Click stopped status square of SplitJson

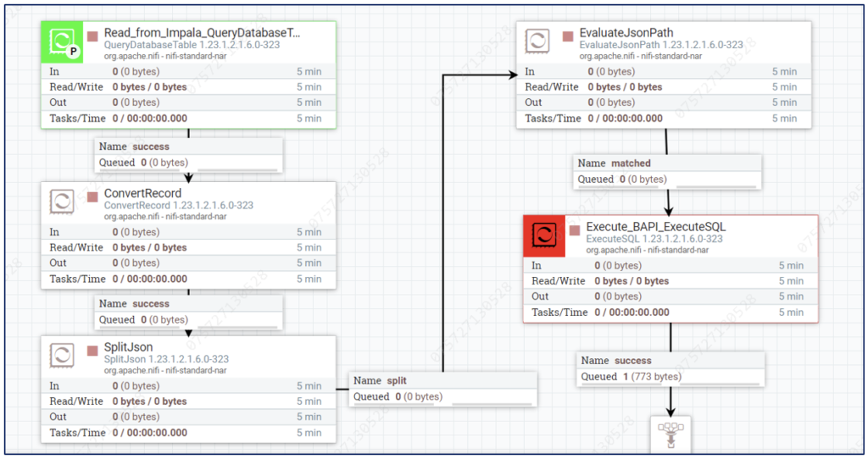[92, 350]
